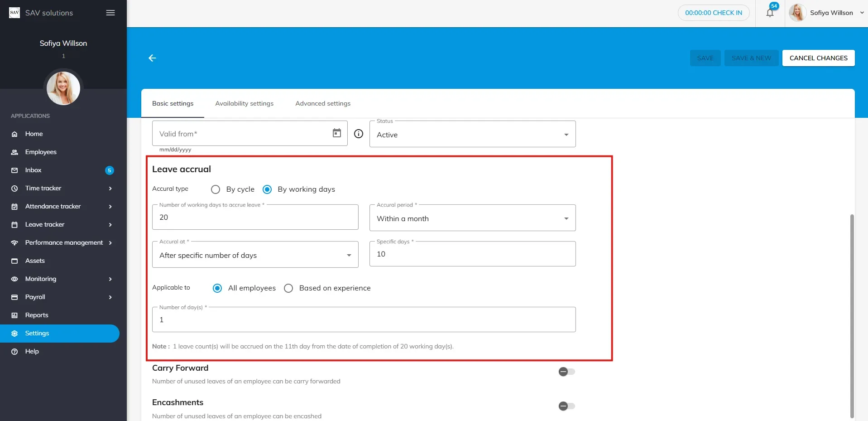Click the SAV solutions logo icon
The height and width of the screenshot is (421, 868).
pos(14,13)
